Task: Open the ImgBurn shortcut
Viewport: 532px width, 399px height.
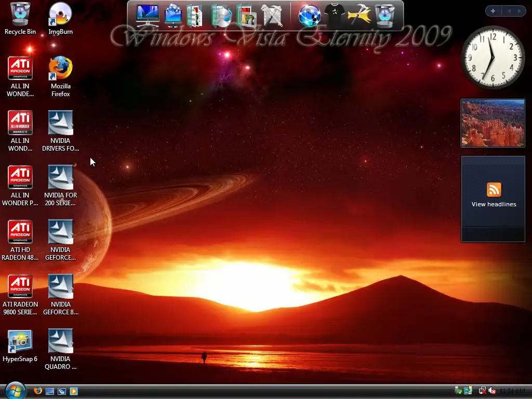Action: (x=60, y=19)
